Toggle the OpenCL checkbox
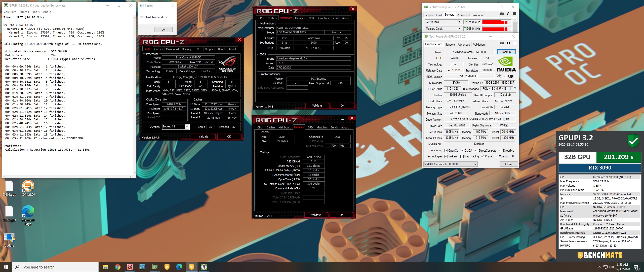 446,151
